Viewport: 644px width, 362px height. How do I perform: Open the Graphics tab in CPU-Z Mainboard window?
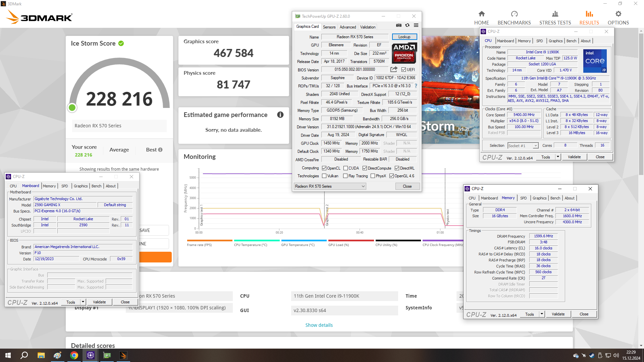click(80, 186)
